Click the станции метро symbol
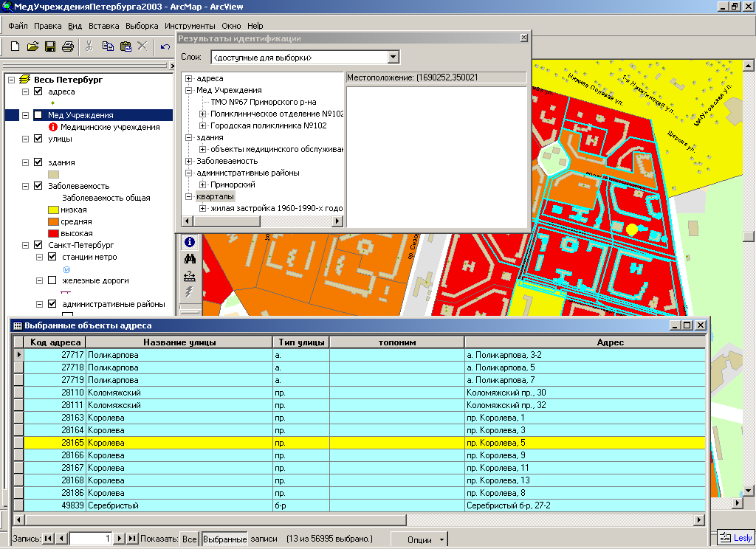This screenshot has height=549, width=756. tap(67, 269)
